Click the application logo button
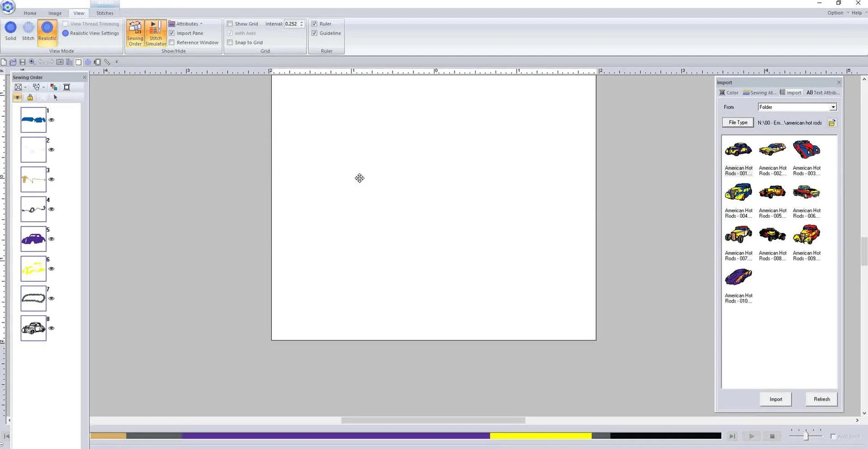Viewport: 868px width, 449px height. coord(8,7)
